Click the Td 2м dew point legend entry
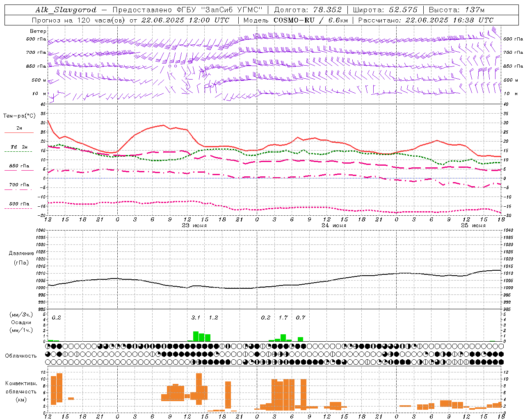Image resolution: width=525 pixels, height=420 pixels. click(x=19, y=147)
